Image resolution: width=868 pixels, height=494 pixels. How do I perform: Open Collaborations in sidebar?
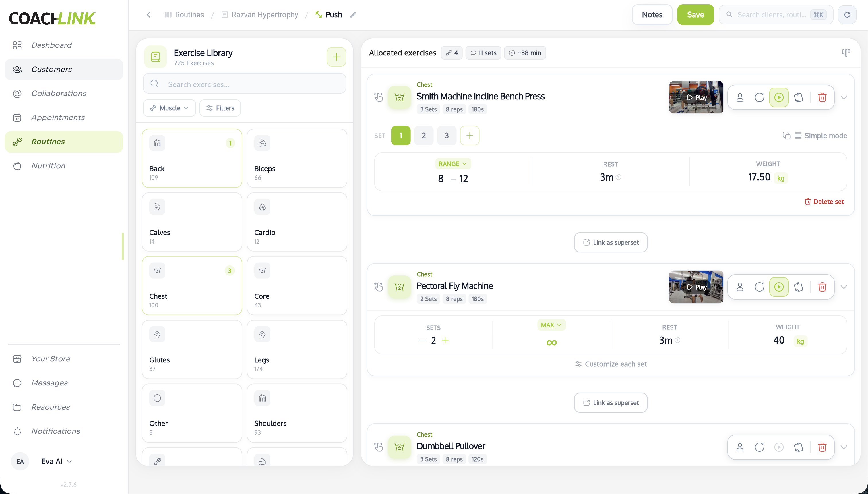point(64,93)
